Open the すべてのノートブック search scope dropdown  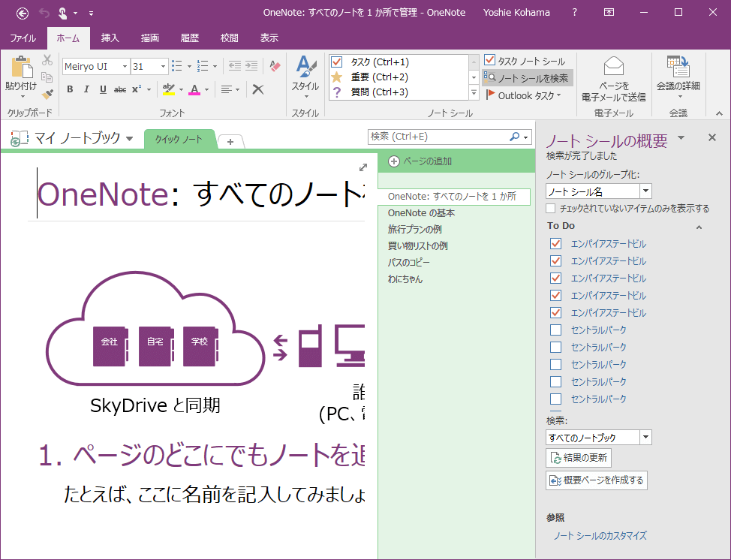645,438
